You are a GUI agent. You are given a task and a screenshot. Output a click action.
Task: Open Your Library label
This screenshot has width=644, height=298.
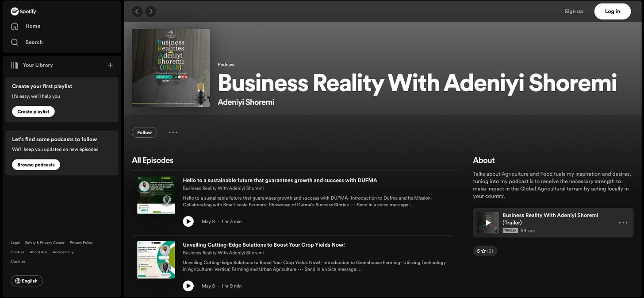(x=38, y=65)
